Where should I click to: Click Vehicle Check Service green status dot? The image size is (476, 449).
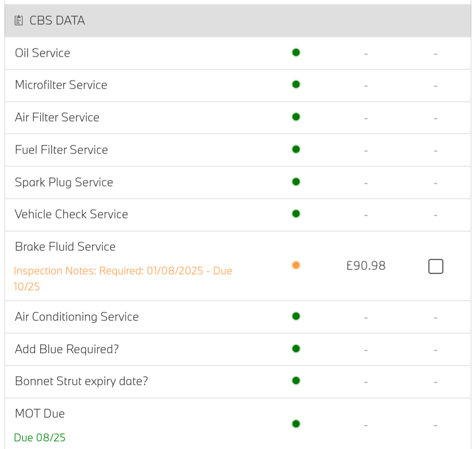[296, 214]
